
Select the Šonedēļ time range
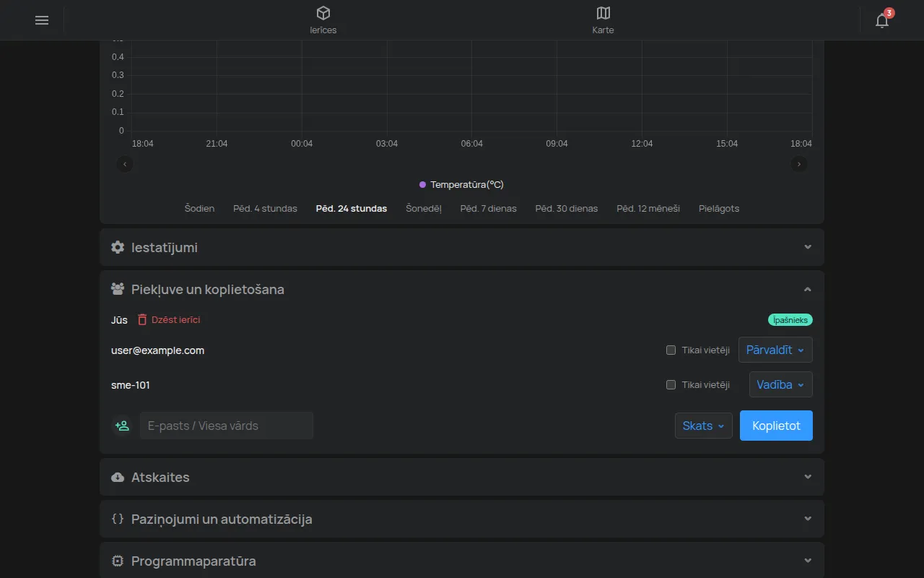pyautogui.click(x=424, y=209)
